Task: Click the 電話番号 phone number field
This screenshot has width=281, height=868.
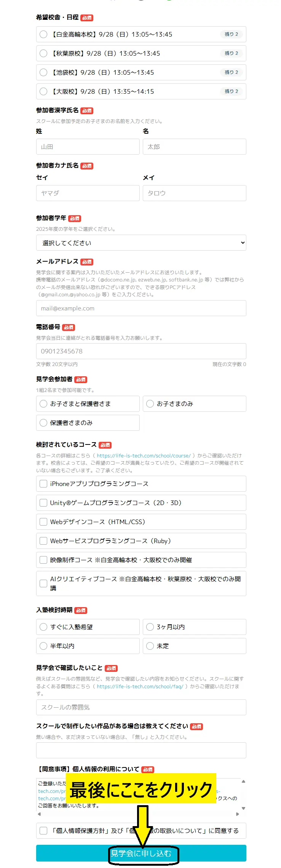Action: tap(141, 351)
